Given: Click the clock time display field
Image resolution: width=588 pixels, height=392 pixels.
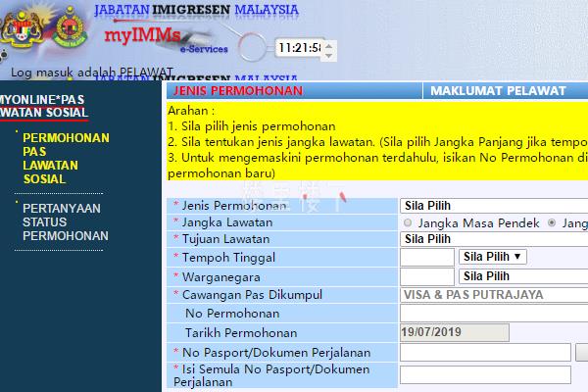Looking at the screenshot, I should [300, 47].
